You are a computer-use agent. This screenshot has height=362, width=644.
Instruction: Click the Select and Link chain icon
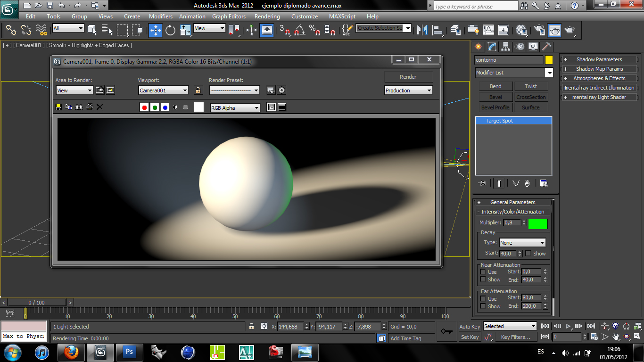[10, 30]
